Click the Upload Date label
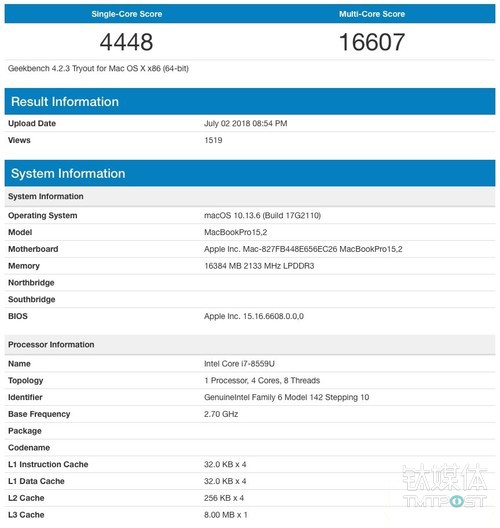500x528 pixels. coord(32,123)
